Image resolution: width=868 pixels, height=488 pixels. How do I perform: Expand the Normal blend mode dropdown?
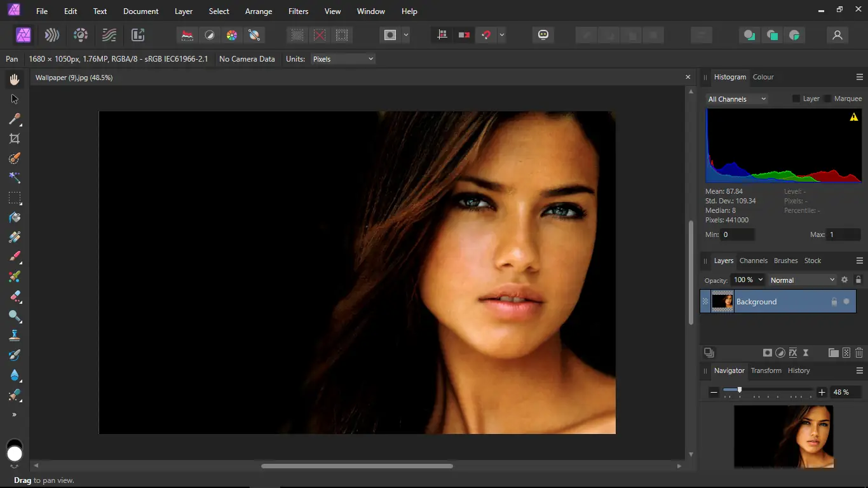click(x=802, y=280)
